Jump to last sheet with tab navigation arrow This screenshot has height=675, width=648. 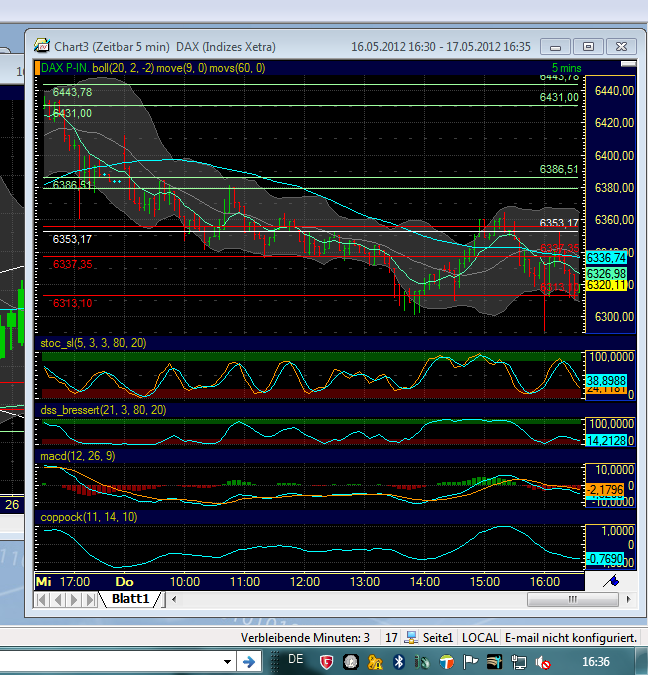90,599
